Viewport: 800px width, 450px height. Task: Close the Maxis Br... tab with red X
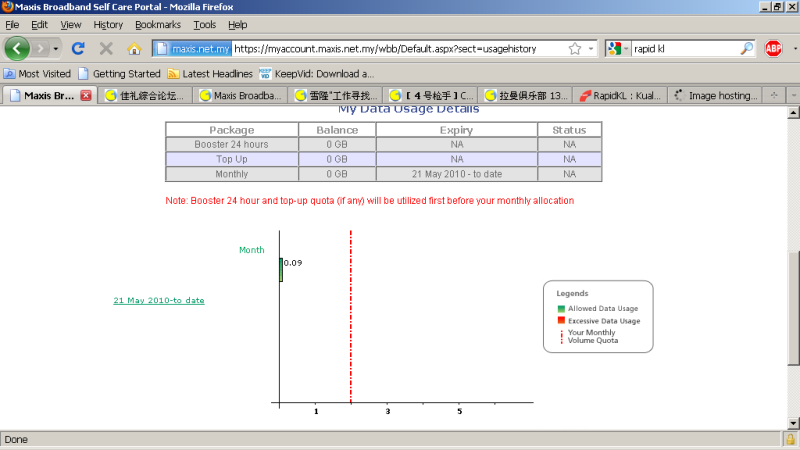[86, 95]
